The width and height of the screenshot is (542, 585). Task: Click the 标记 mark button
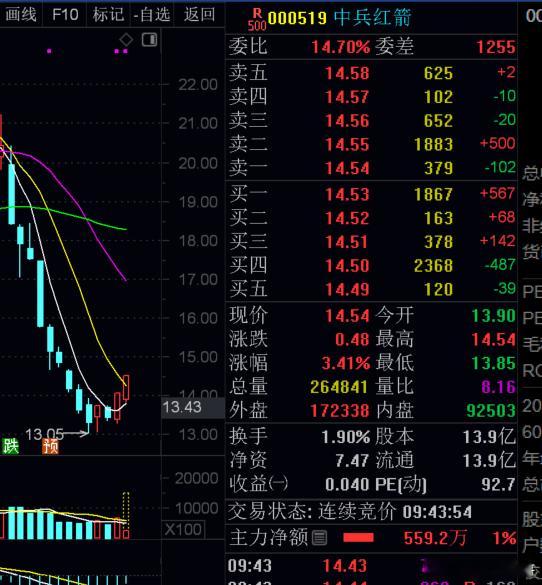click(x=108, y=15)
